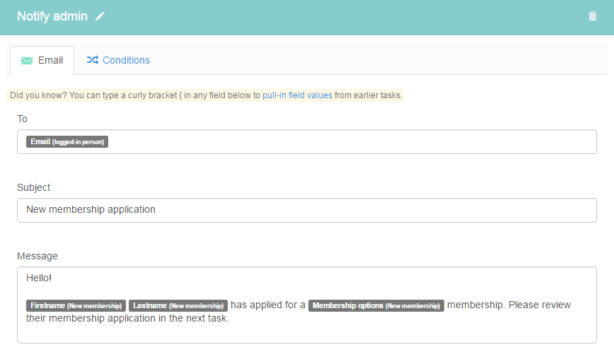Image resolution: width=614 pixels, height=364 pixels.
Task: Click the Subject label
Action: [34, 187]
